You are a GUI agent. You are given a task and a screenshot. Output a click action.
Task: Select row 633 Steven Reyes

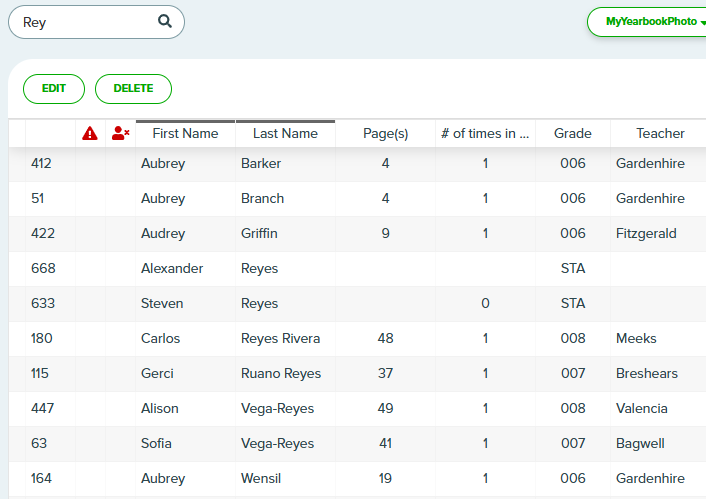pyautogui.click(x=358, y=304)
